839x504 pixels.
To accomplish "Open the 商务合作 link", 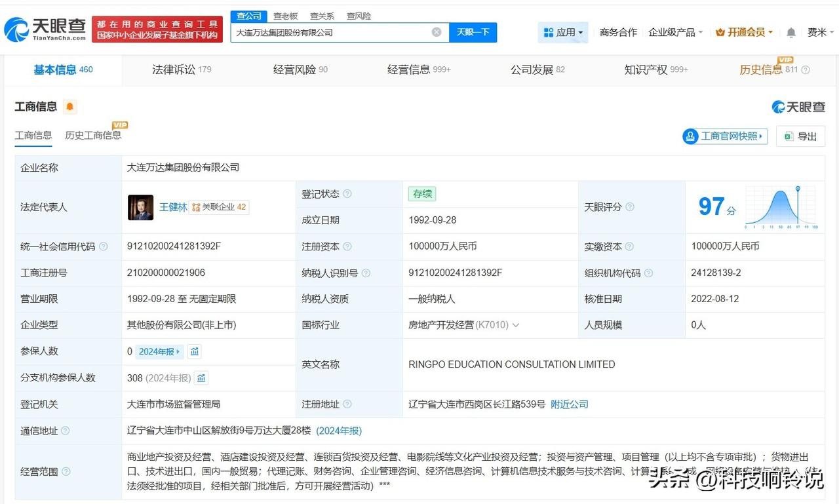I will pos(618,32).
